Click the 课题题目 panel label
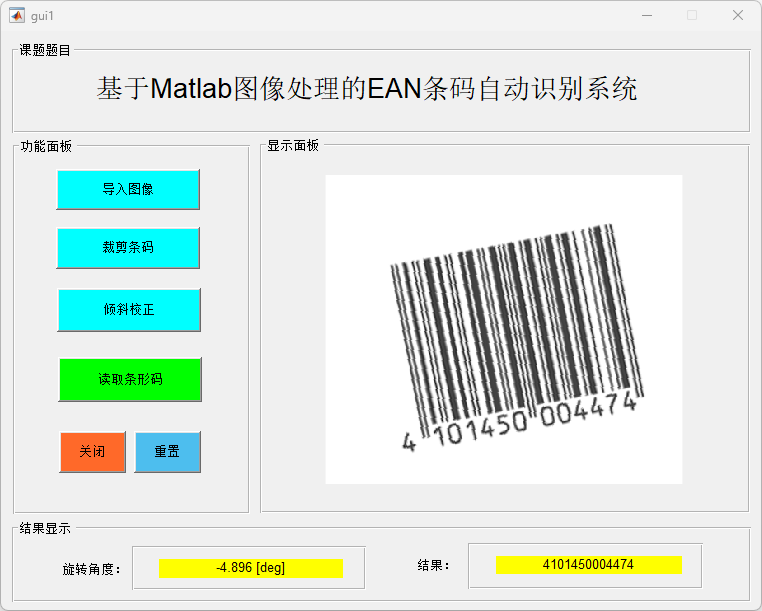Image resolution: width=762 pixels, height=611 pixels. (x=45, y=50)
